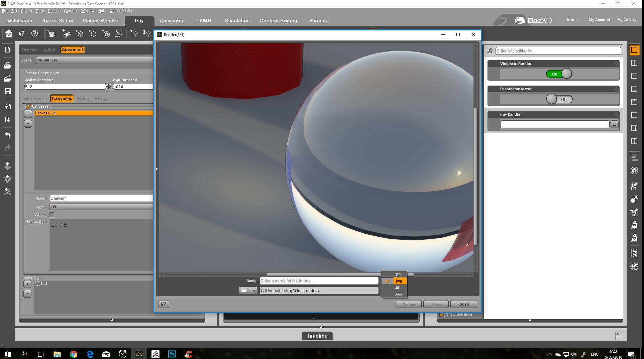This screenshot has height=359, width=644.
Task: Create a new camera from toolbar
Action: tap(51, 33)
